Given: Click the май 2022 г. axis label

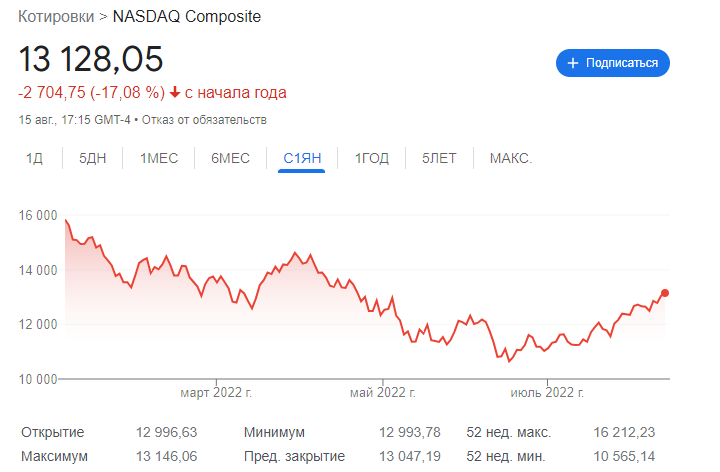Looking at the screenshot, I should coord(383,392).
